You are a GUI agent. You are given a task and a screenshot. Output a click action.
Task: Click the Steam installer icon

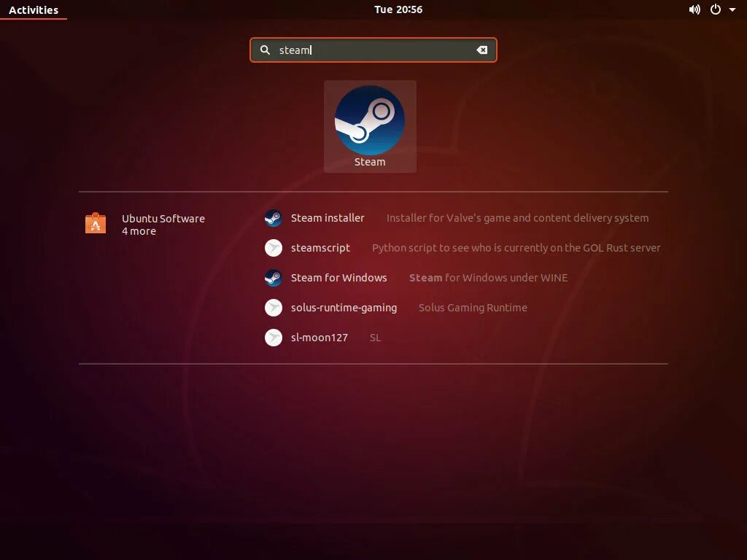pyautogui.click(x=274, y=218)
